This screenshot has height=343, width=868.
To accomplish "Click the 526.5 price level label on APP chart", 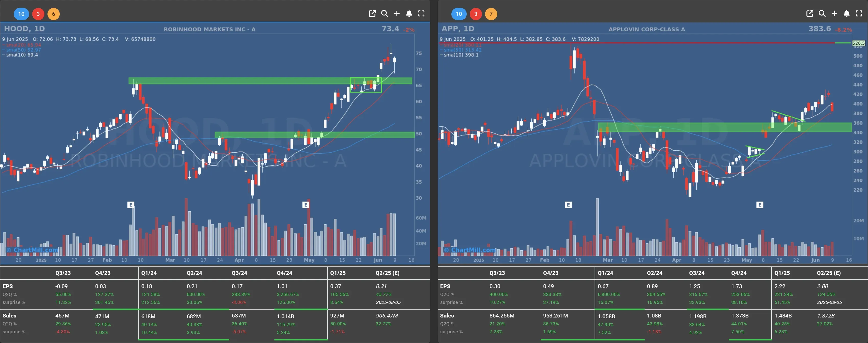I will point(858,43).
